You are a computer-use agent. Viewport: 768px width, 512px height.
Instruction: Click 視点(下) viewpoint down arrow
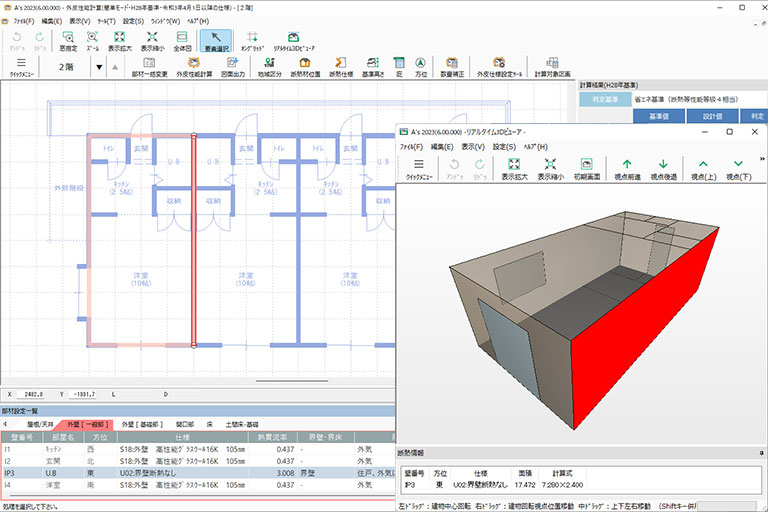pos(739,169)
